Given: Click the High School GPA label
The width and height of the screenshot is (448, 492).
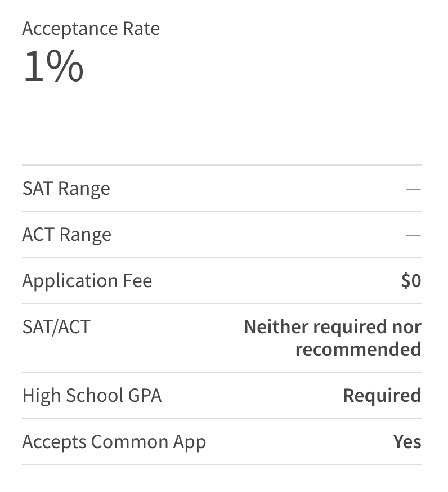Looking at the screenshot, I should tap(92, 396).
